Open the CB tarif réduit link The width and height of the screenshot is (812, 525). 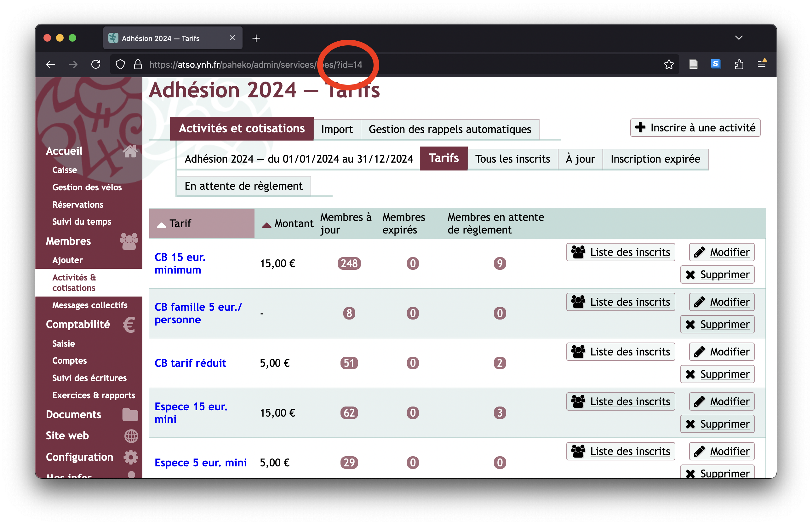click(190, 363)
